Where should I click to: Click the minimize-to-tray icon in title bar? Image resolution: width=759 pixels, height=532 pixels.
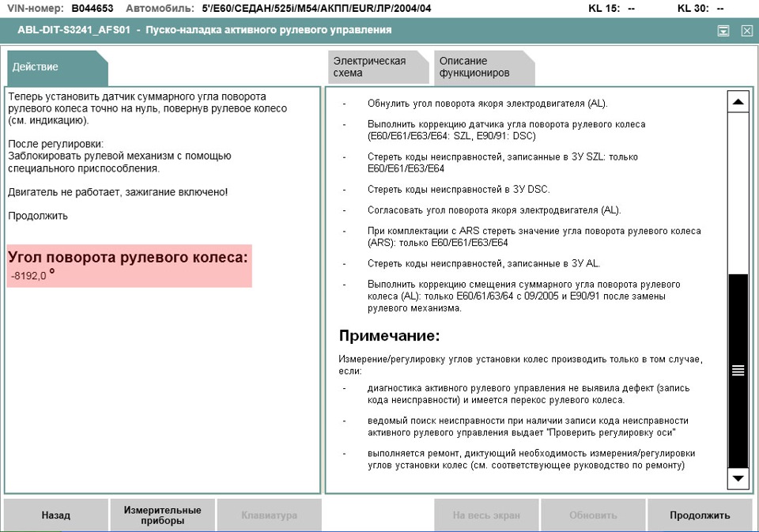(x=723, y=31)
